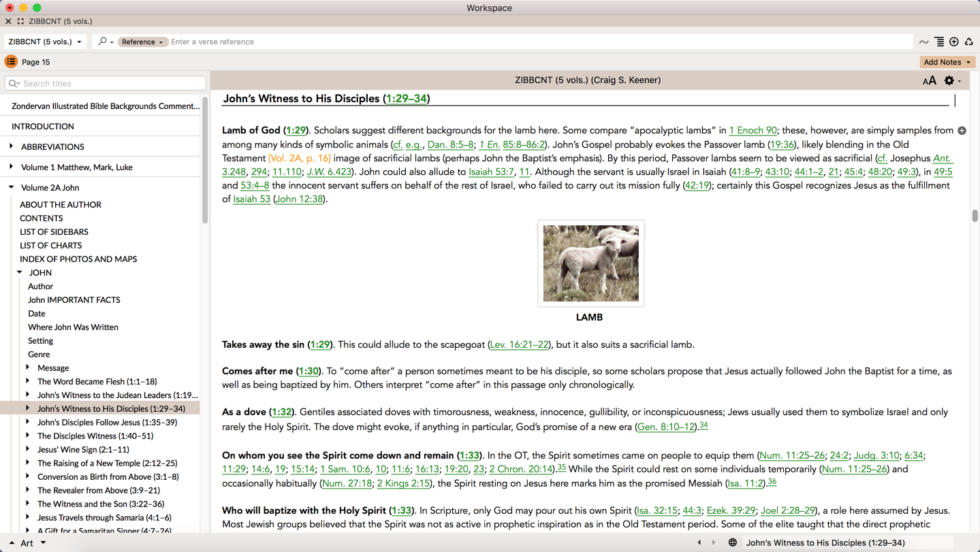Follow the Lev. 16:21–22 link
Viewport: 980px width, 552px height.
click(x=520, y=344)
